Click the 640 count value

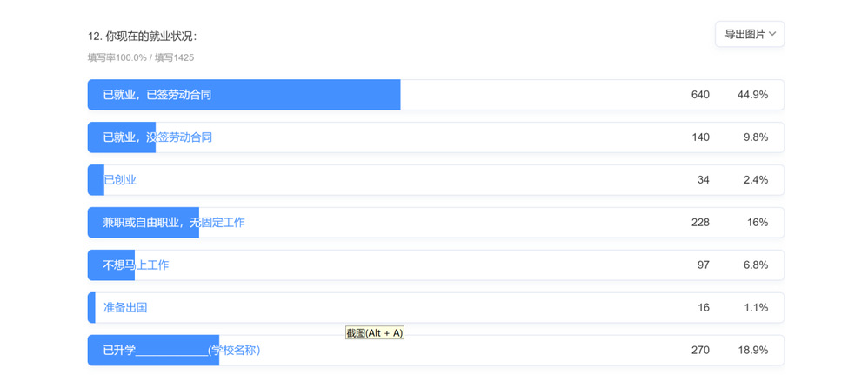(x=700, y=95)
